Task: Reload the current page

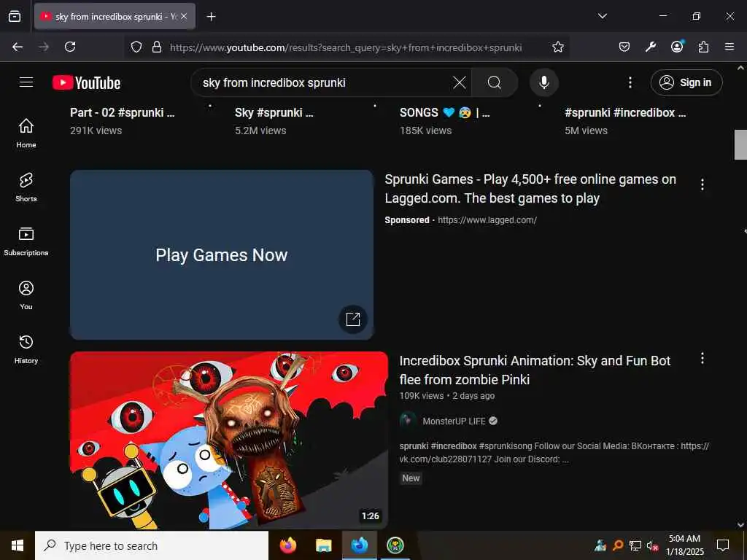Action: pyautogui.click(x=70, y=47)
